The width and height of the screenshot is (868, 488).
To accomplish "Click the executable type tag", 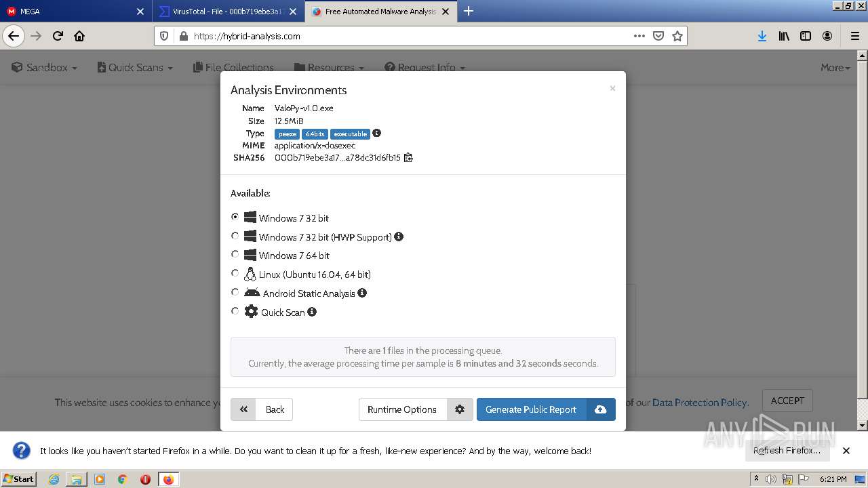I will tap(350, 134).
